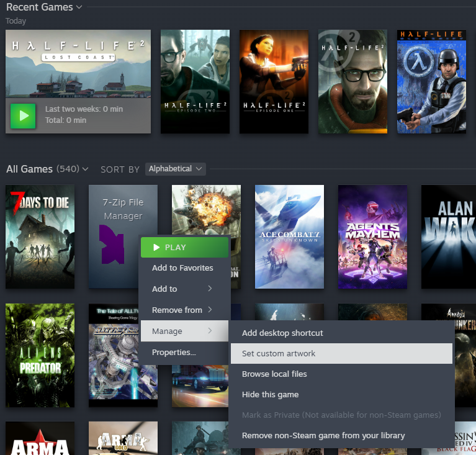Open the Add to submenu
This screenshot has height=455, width=476.
click(184, 289)
